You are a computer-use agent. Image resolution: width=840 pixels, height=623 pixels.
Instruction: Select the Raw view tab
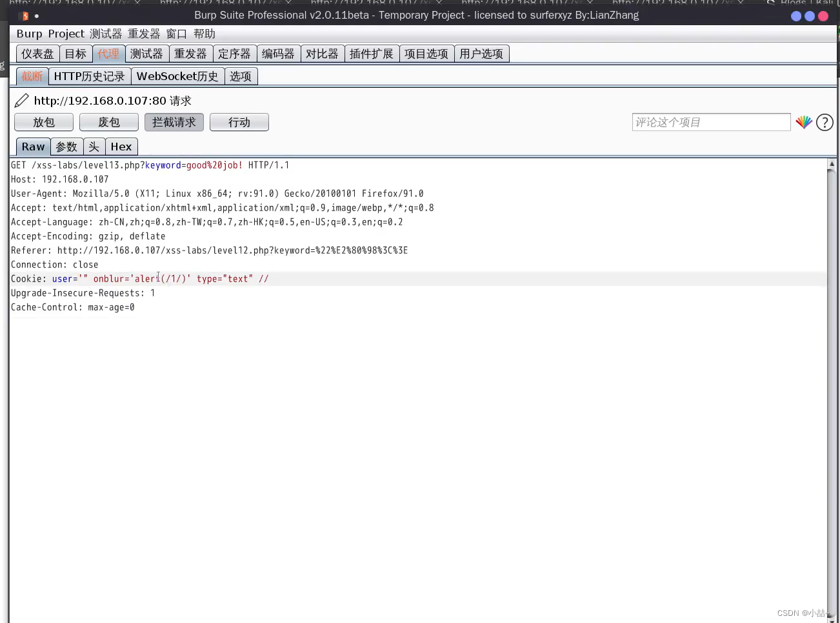click(x=34, y=147)
